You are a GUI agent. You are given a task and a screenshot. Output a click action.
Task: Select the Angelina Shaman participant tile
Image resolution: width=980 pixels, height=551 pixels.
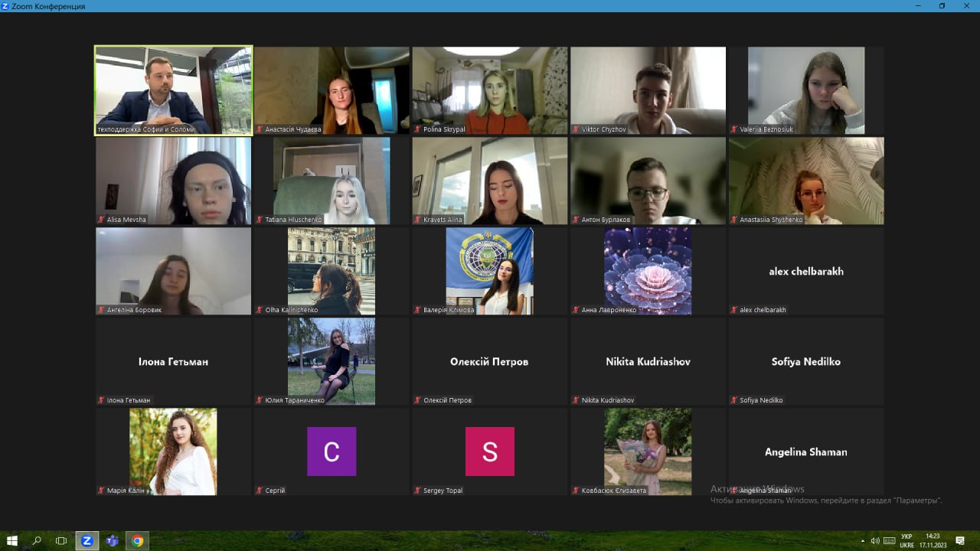click(805, 452)
